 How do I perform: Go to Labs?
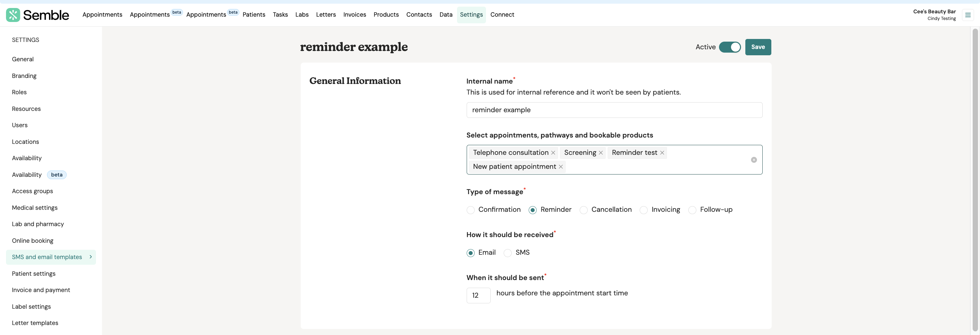click(302, 15)
